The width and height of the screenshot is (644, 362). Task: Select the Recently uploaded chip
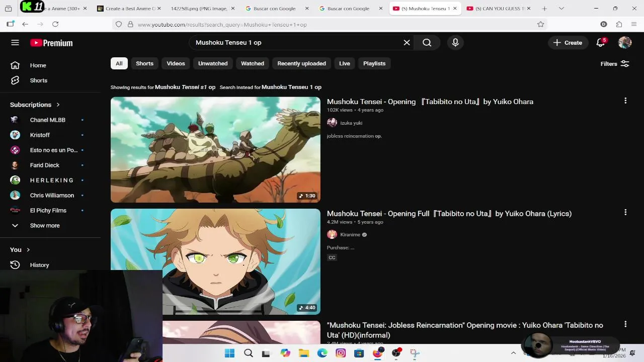point(302,63)
